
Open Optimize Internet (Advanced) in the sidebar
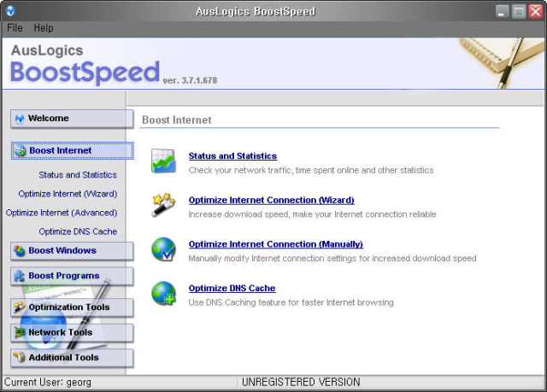62,213
